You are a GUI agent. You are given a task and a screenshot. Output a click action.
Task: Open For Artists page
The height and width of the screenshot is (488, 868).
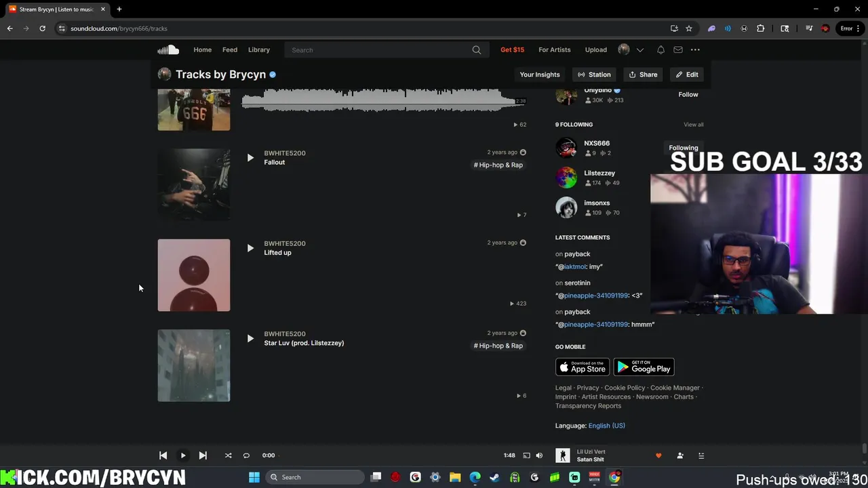tap(555, 49)
